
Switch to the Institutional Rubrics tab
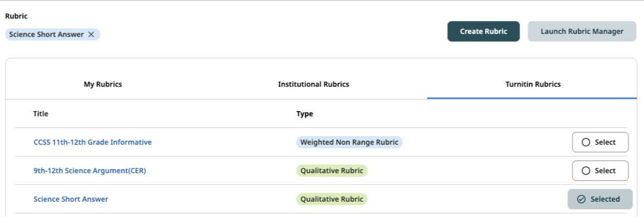pos(314,84)
